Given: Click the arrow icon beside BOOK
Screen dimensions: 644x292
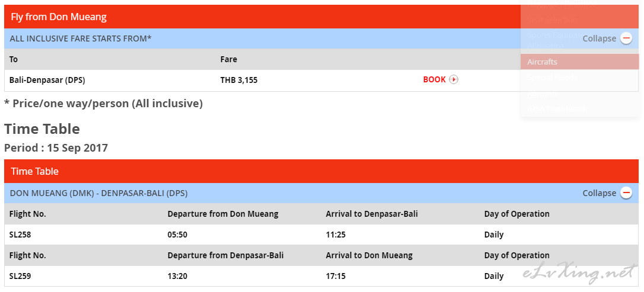Looking at the screenshot, I should coord(454,79).
